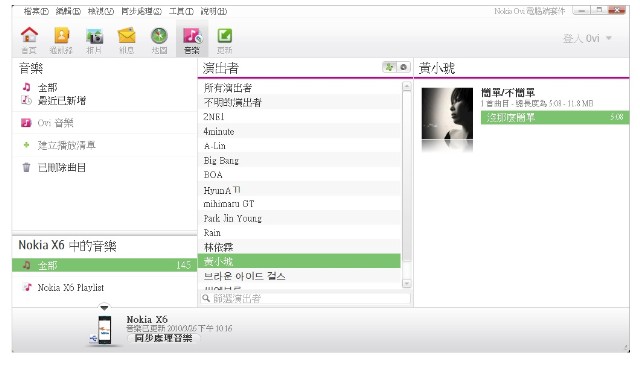Select 全部 145 under Nokia X6 music
Screen dimensions: 640x380
(x=104, y=265)
